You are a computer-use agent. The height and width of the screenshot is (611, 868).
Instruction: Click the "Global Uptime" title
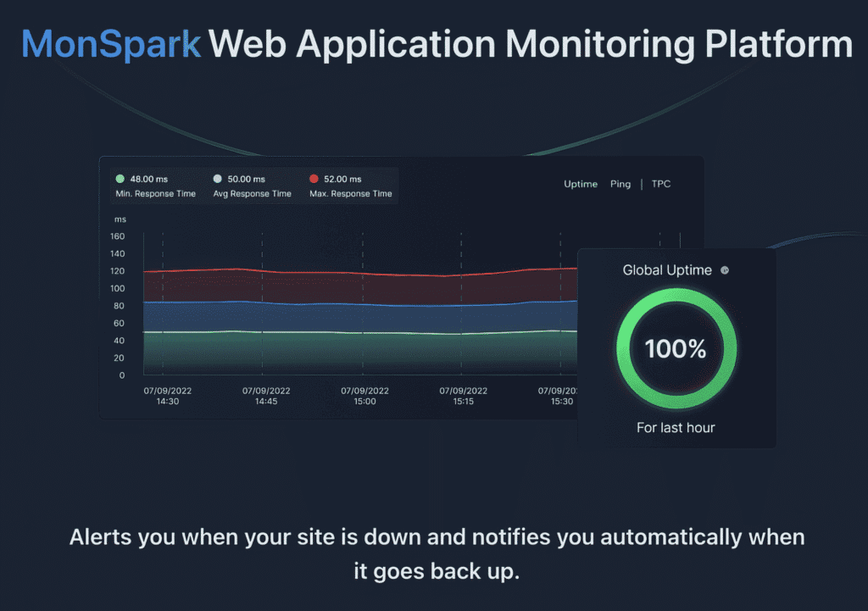(667, 270)
